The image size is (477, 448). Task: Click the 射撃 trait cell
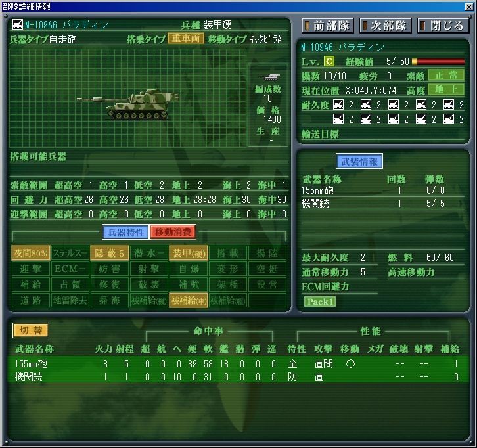149,269
